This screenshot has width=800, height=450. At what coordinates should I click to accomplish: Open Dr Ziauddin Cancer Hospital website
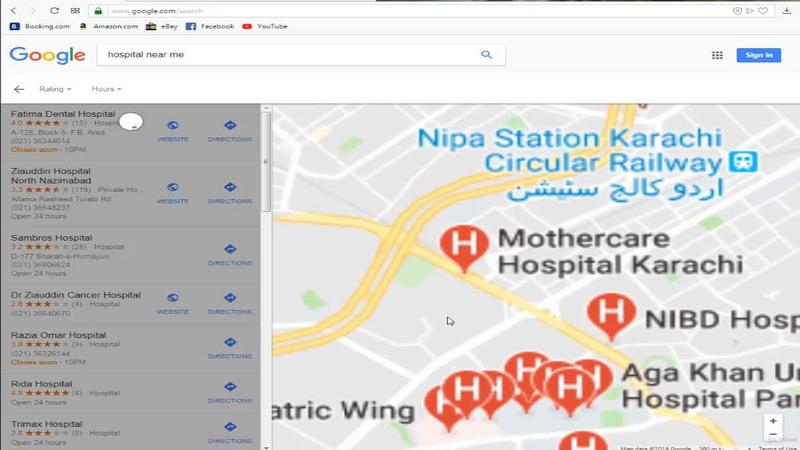point(173,303)
